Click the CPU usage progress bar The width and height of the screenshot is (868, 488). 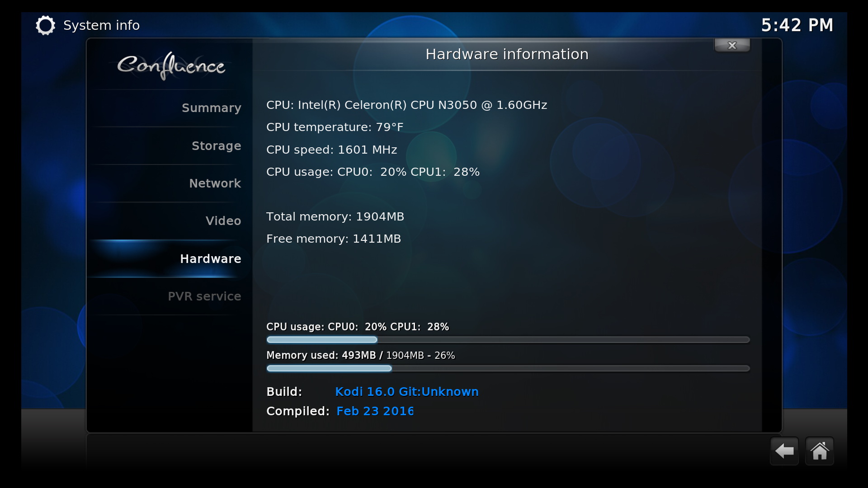point(508,340)
